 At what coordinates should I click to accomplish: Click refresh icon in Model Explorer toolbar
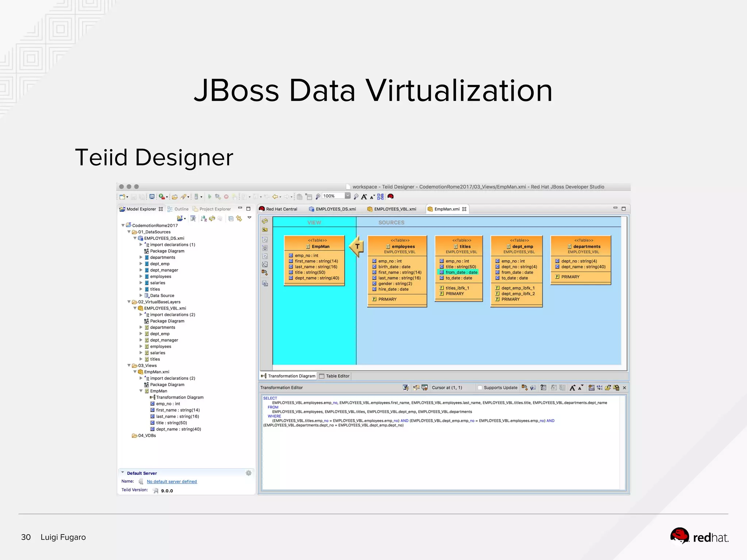[212, 218]
